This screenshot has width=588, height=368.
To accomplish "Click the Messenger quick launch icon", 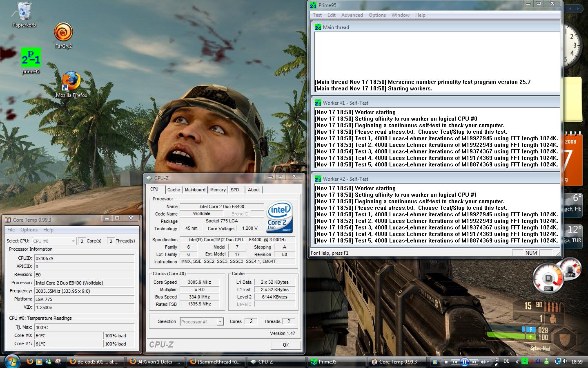I will [49, 362].
